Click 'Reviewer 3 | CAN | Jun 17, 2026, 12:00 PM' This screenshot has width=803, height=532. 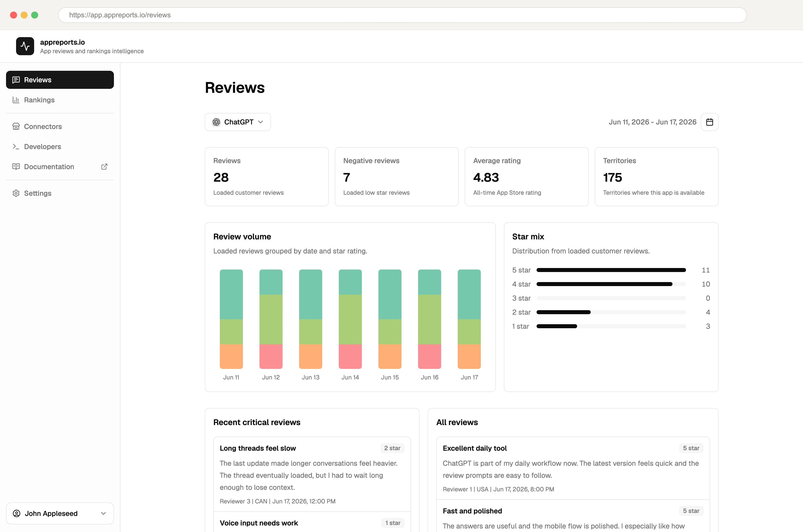[x=278, y=501]
